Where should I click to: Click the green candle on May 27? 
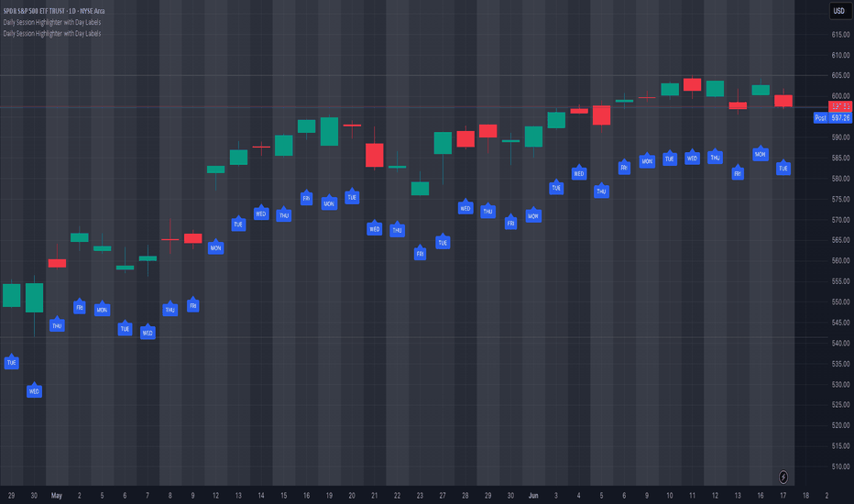pos(443,143)
